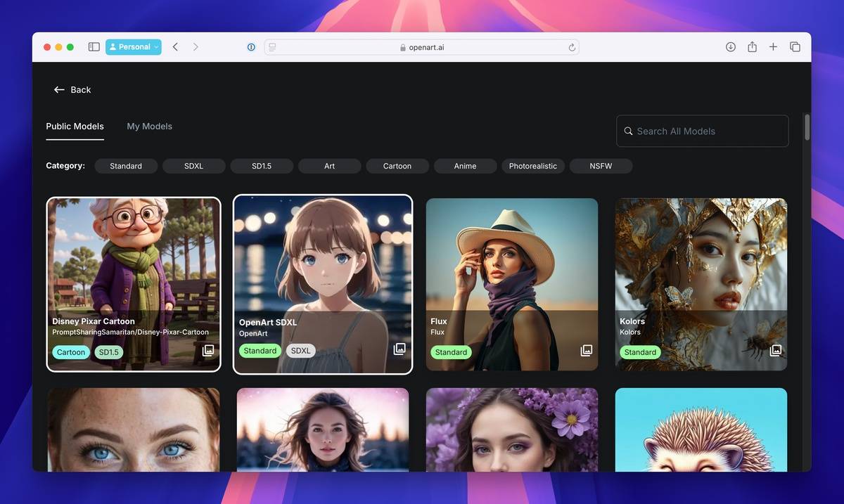Screen dimensions: 844x504
Task: Go back in browser history
Action: 175,47
